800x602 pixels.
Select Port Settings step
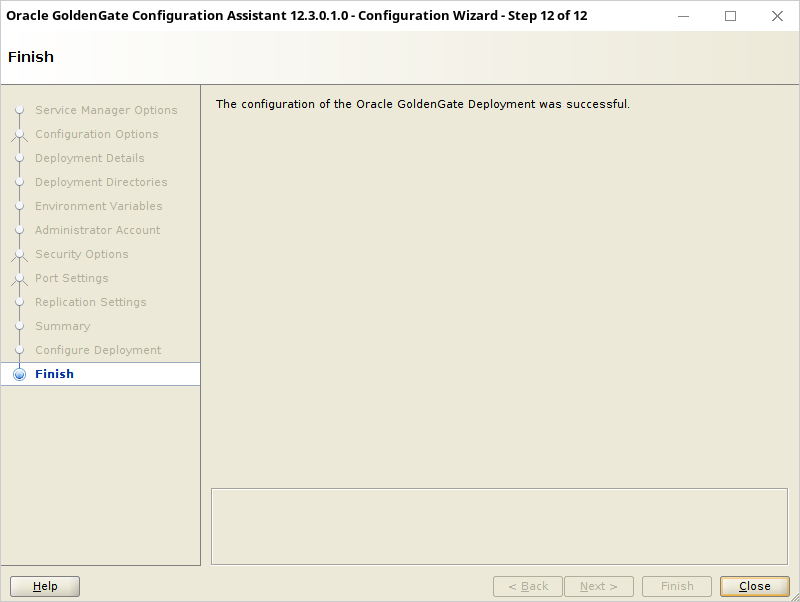click(71, 278)
